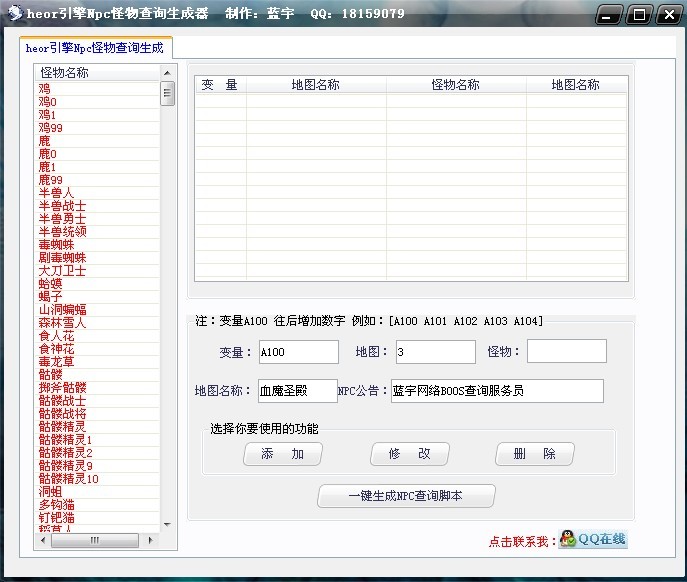Switch to heor引擎Npc怪物查询生成 tab
Screen dimensions: 687x582
click(95, 47)
